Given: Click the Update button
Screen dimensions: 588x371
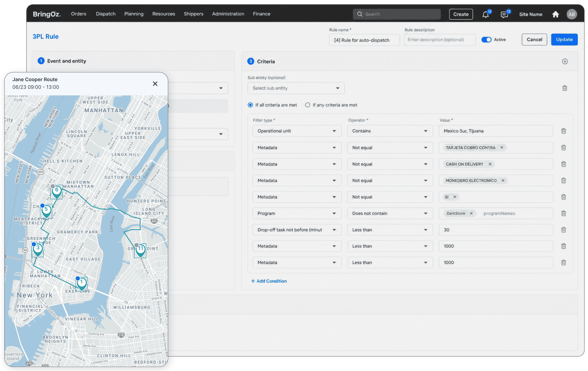Looking at the screenshot, I should pos(564,40).
